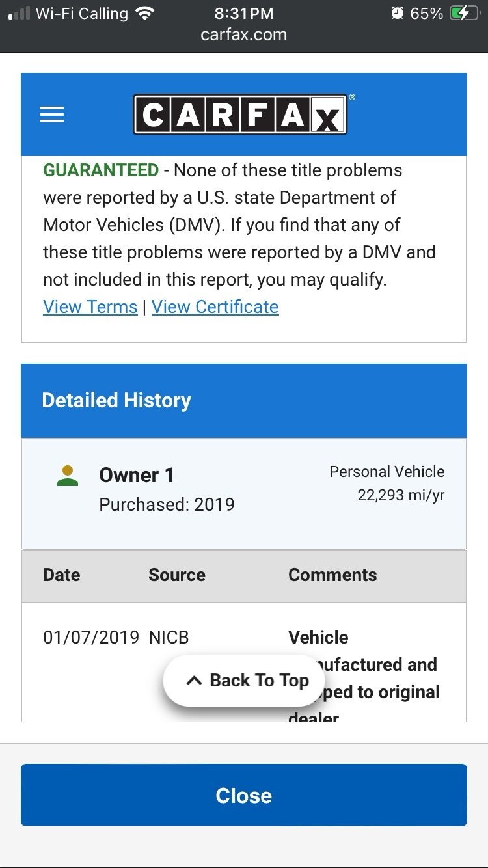Tap the Date column header

[62, 575]
